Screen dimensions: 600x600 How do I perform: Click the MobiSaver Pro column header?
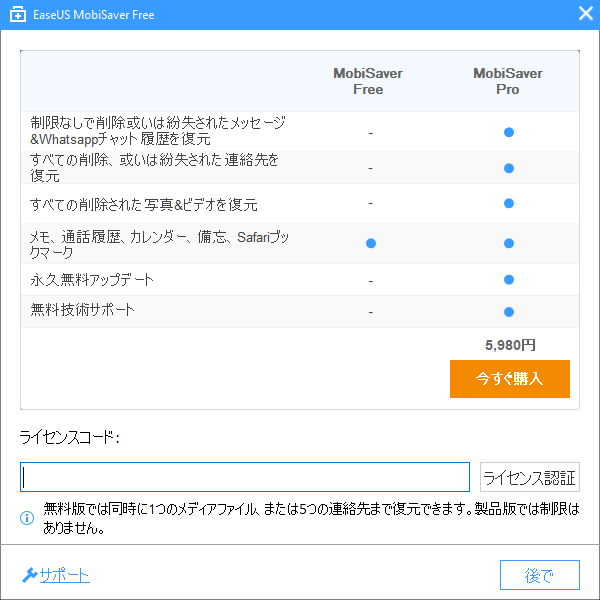click(x=508, y=81)
